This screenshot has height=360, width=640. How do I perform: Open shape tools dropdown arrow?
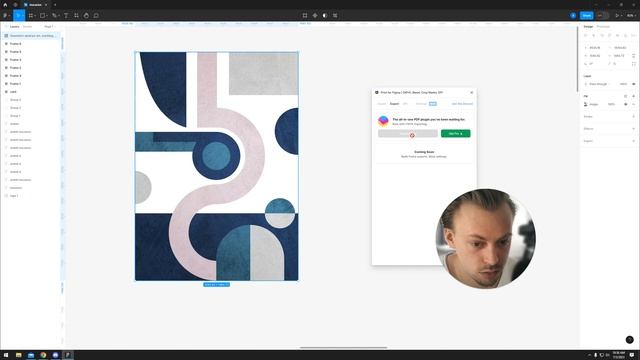(47, 16)
